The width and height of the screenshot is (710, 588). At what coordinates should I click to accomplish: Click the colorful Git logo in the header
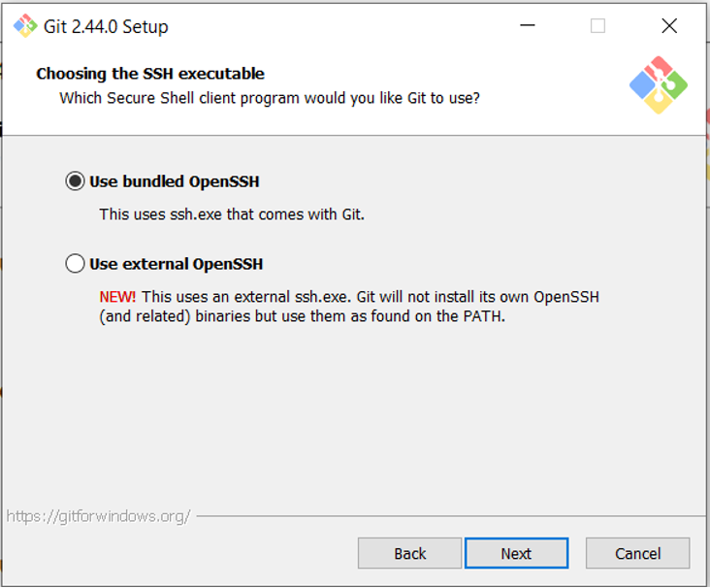pos(659,84)
